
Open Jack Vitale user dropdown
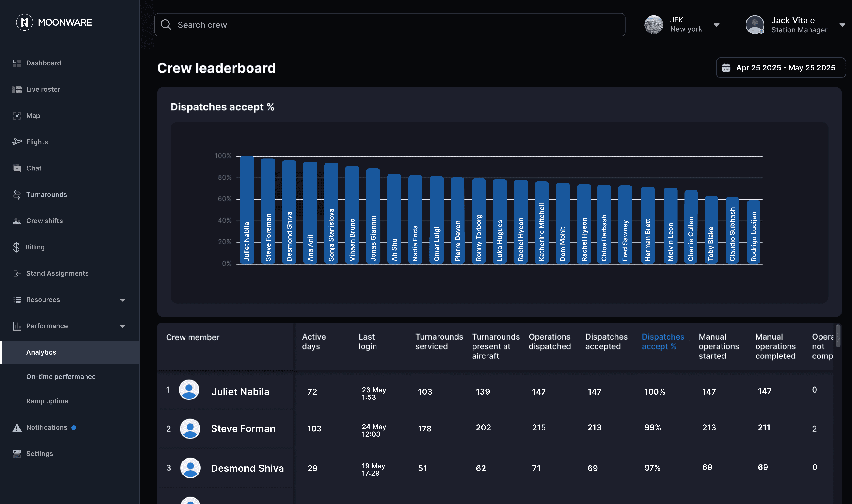click(x=842, y=25)
